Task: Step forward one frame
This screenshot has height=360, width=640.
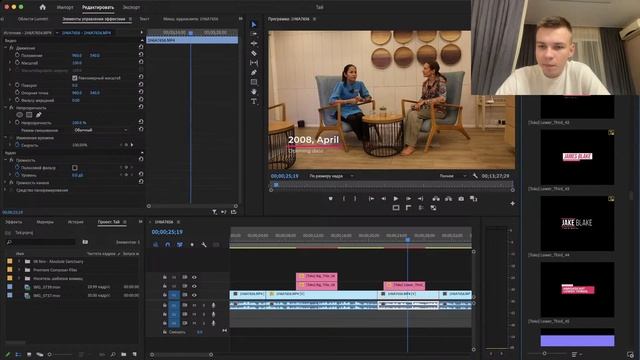Action: [408, 199]
